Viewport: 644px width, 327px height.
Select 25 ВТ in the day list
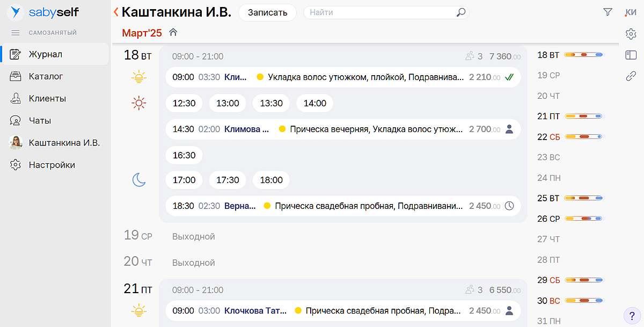(x=548, y=198)
